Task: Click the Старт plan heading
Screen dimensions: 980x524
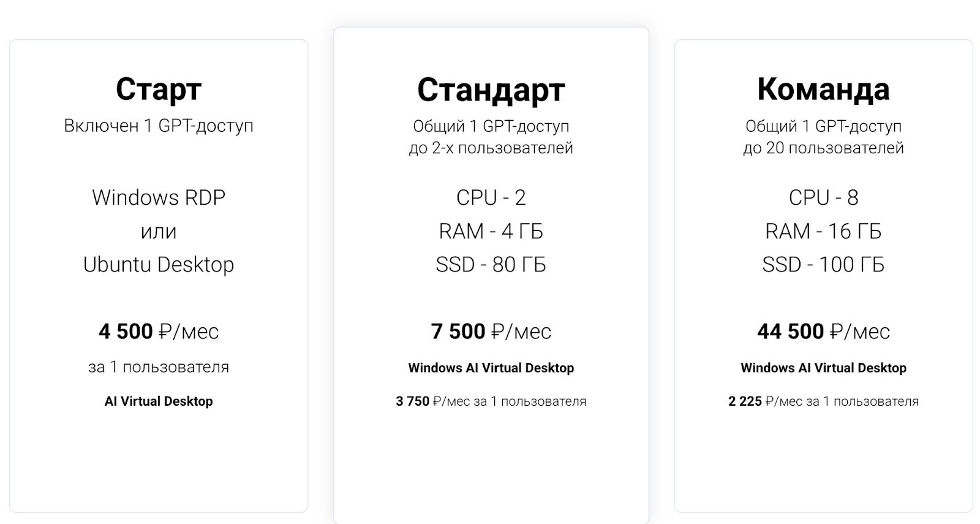Action: pos(159,89)
